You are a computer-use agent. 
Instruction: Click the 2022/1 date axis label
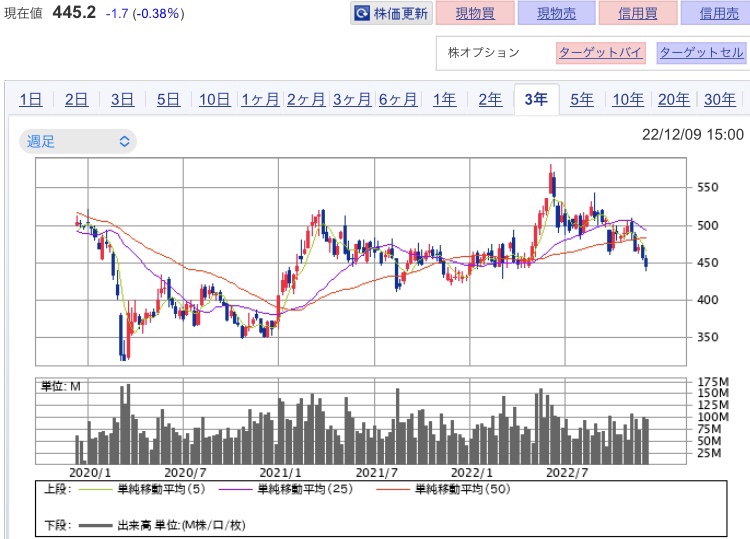pos(472,473)
